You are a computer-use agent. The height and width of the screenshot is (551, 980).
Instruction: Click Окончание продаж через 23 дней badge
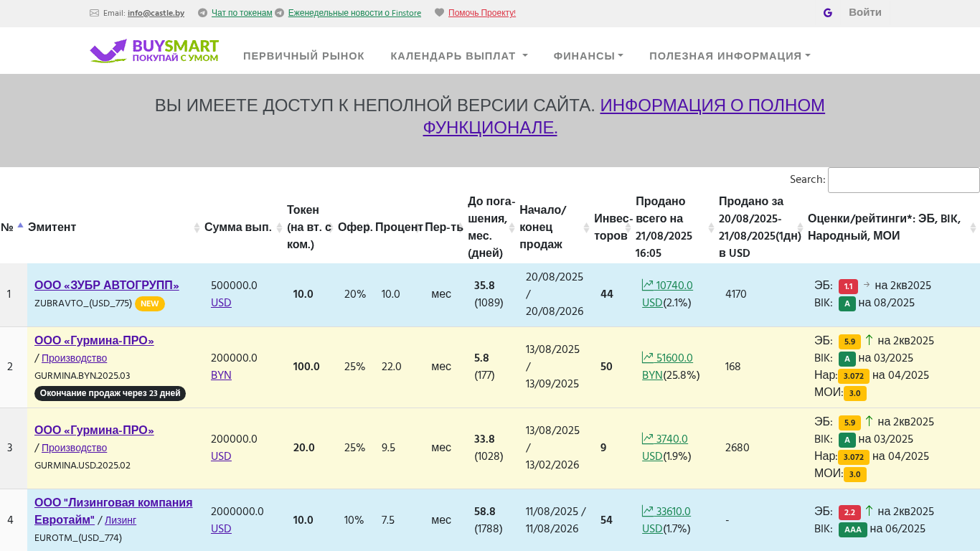[x=110, y=393]
